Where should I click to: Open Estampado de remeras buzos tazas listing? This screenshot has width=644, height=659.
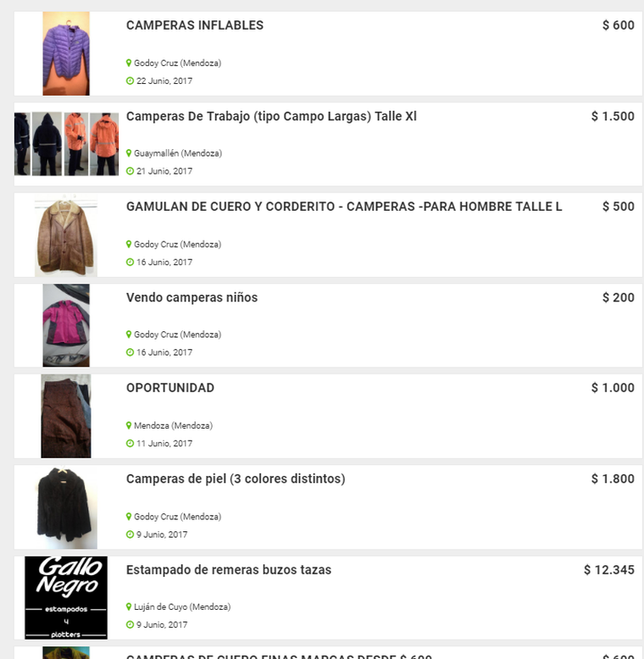229,570
